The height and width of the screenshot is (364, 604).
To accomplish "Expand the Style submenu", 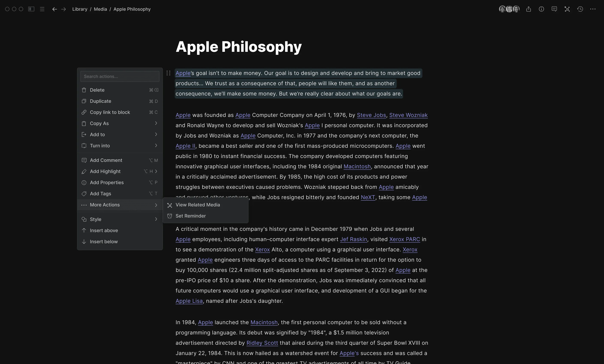I will [x=120, y=219].
